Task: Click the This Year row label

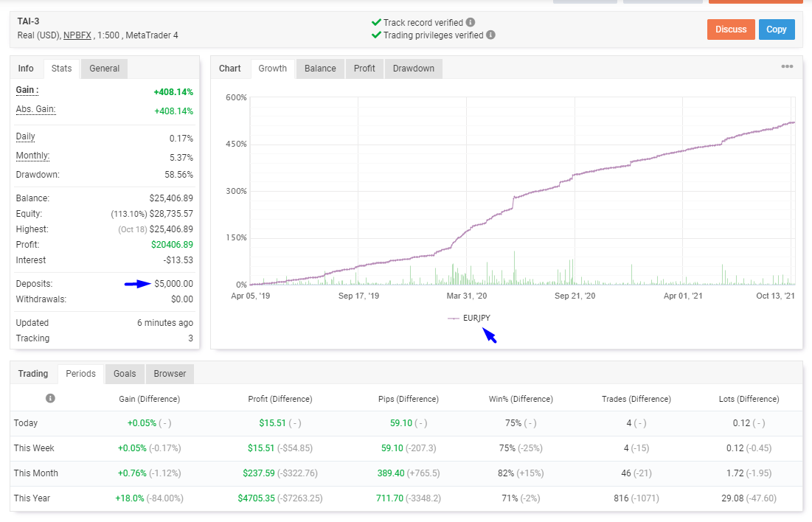Action: coord(32,498)
